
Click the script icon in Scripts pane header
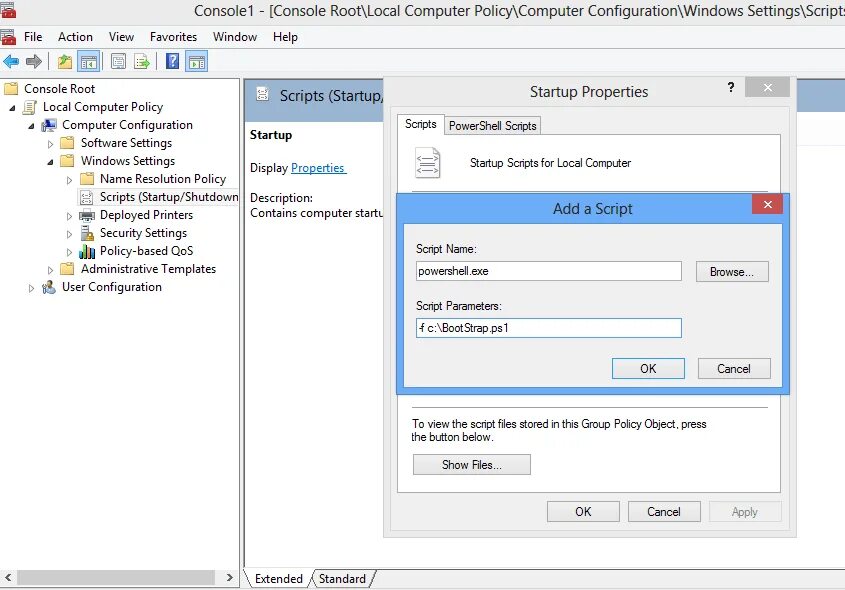coord(262,94)
